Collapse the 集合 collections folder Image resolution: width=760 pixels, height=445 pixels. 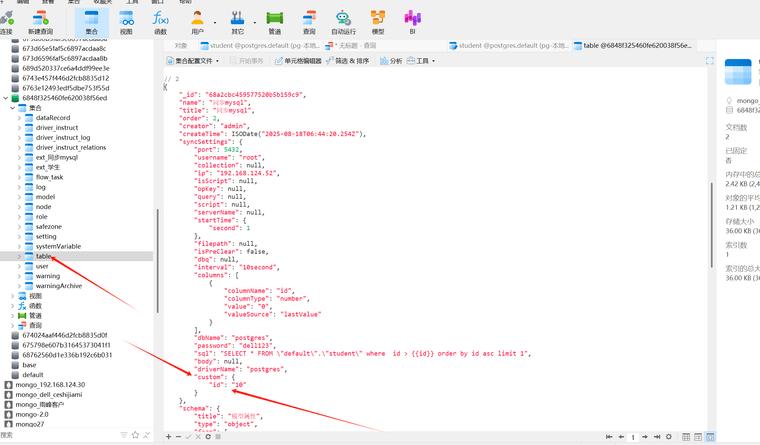[13, 108]
